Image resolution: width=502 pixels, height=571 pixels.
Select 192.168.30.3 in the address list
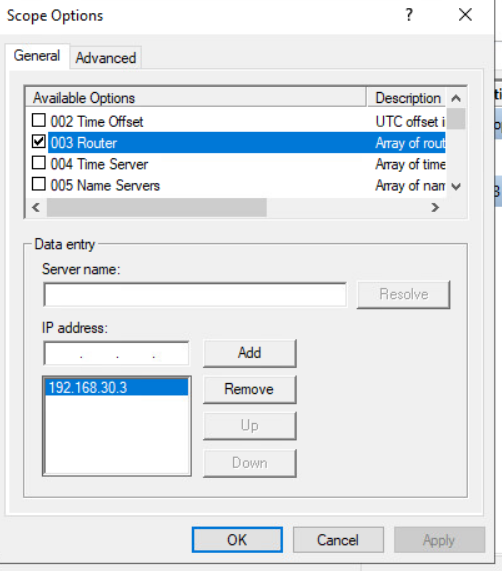tap(116, 387)
